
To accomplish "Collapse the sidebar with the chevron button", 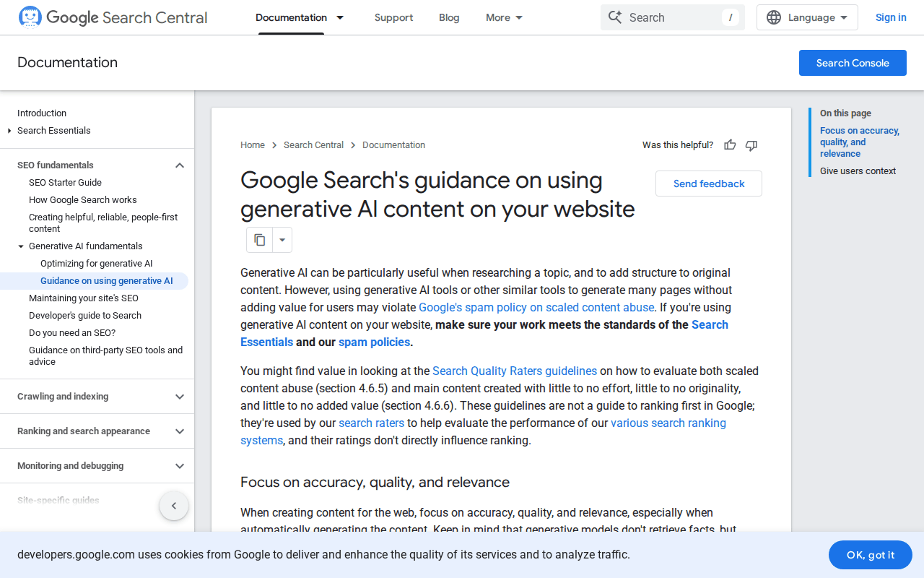I will pos(174,506).
